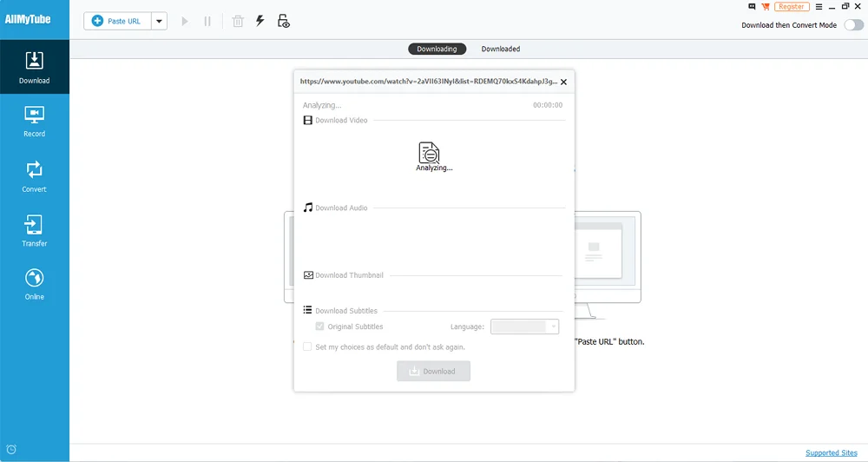Close the video analyzing dialog

pos(563,82)
